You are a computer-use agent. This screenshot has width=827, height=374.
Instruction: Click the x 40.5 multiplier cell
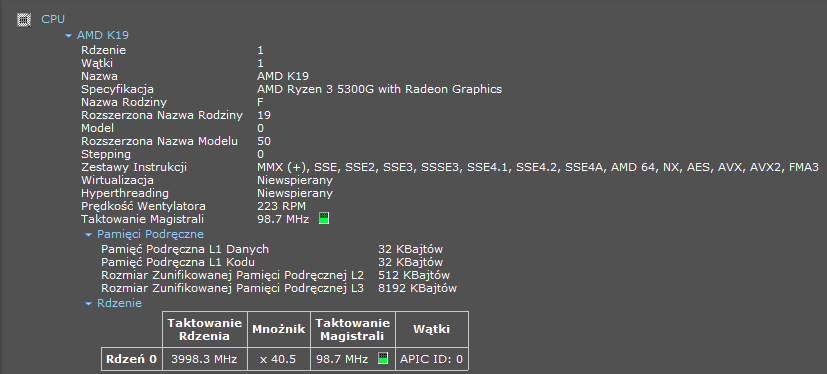(x=278, y=359)
